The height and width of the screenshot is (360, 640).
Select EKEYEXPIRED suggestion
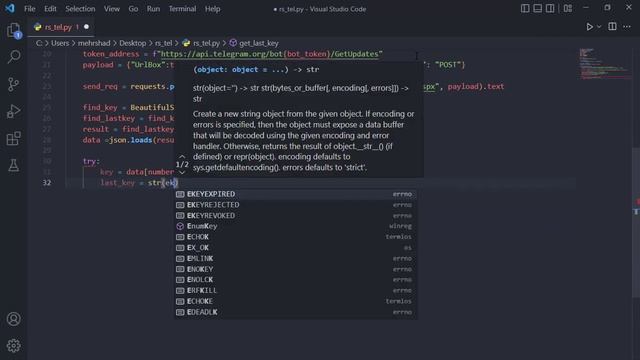(296, 194)
